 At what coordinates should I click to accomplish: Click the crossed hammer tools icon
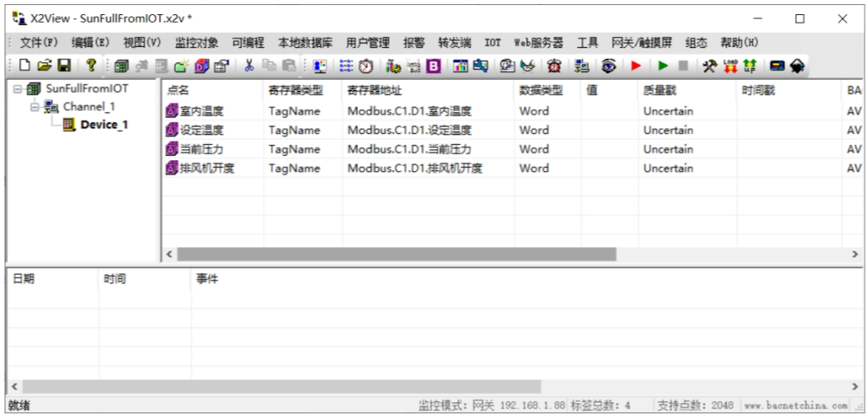pyautogui.click(x=710, y=66)
